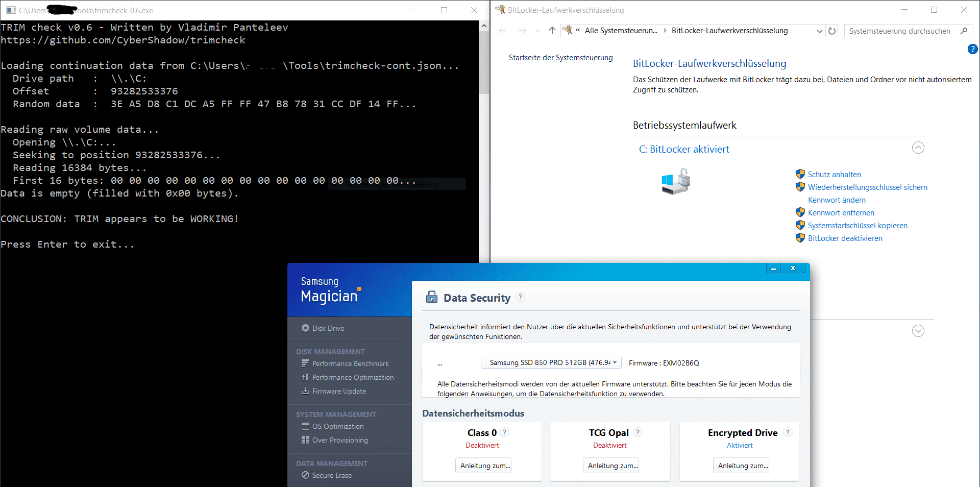This screenshot has height=487, width=980.
Task: Minimize the Samsung Magician window
Action: [x=773, y=268]
